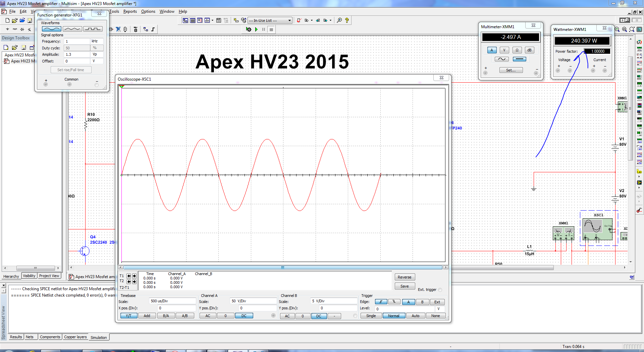This screenshot has width=644, height=352.
Task: Run electrical rules check icon
Action: pyautogui.click(x=299, y=20)
